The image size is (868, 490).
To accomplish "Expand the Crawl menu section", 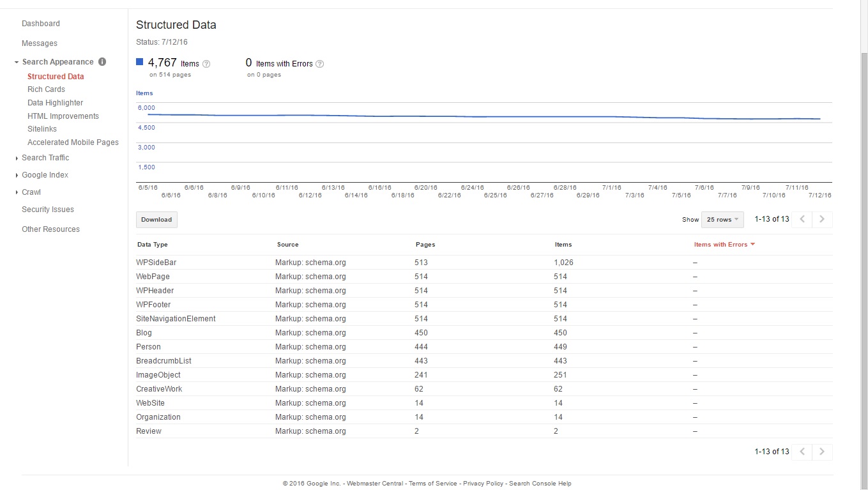I will point(31,192).
